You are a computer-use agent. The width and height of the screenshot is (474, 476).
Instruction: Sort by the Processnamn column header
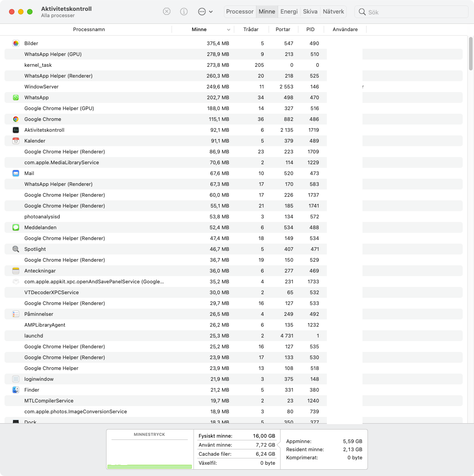coord(89,29)
